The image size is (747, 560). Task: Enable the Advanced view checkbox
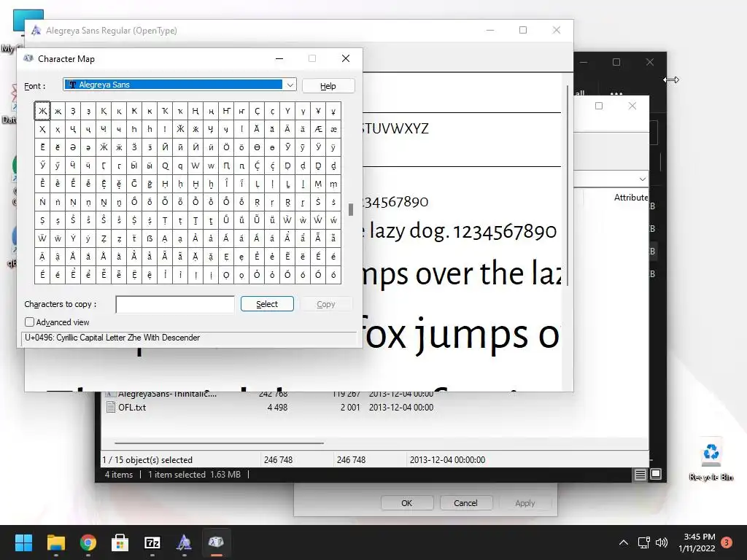[29, 322]
